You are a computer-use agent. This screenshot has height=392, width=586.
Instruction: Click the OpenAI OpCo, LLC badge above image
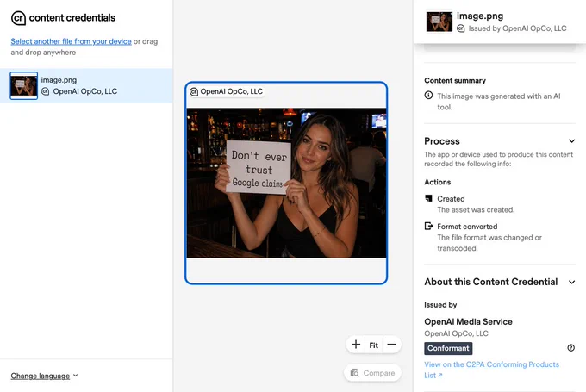(227, 91)
